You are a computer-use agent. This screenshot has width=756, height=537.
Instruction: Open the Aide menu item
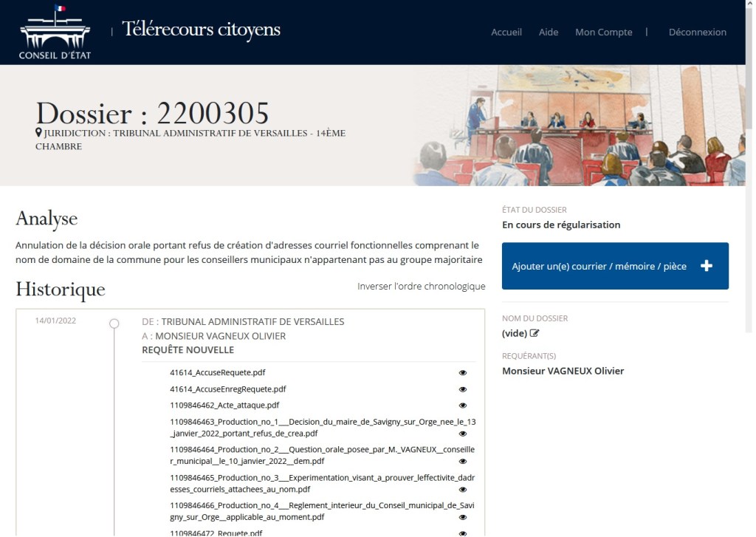click(549, 33)
